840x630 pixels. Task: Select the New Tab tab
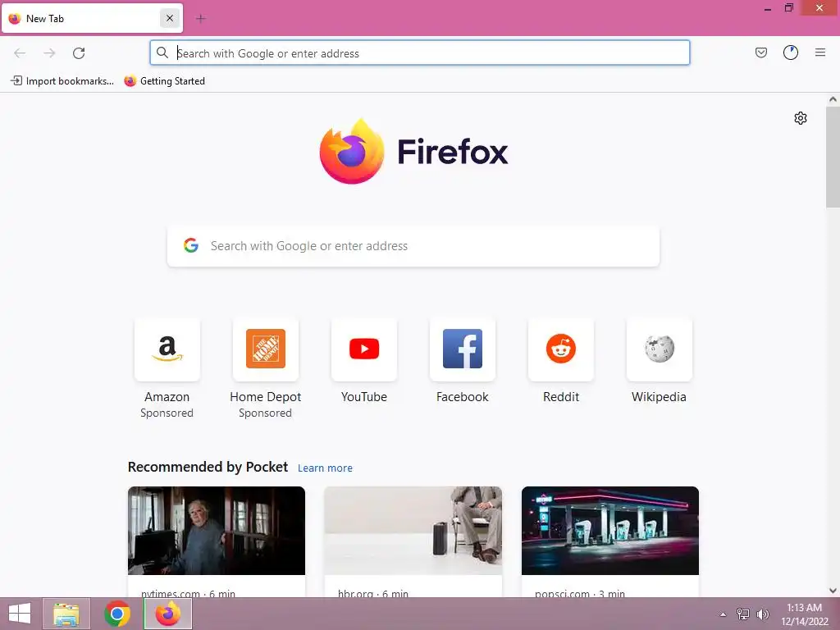click(92, 18)
